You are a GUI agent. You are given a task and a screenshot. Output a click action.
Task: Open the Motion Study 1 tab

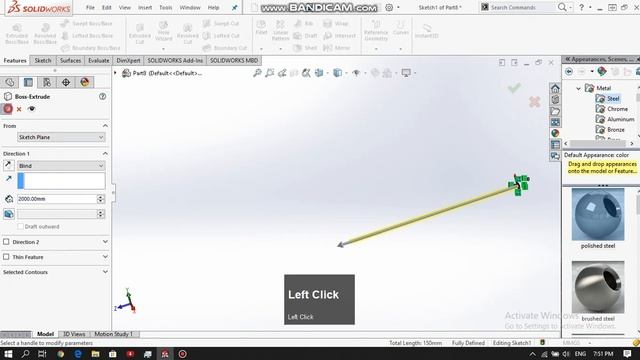point(114,334)
